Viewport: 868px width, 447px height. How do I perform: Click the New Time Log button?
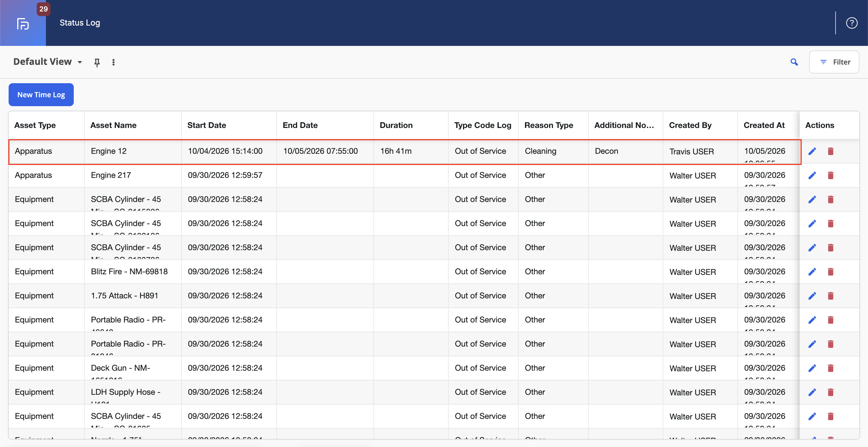(x=41, y=95)
